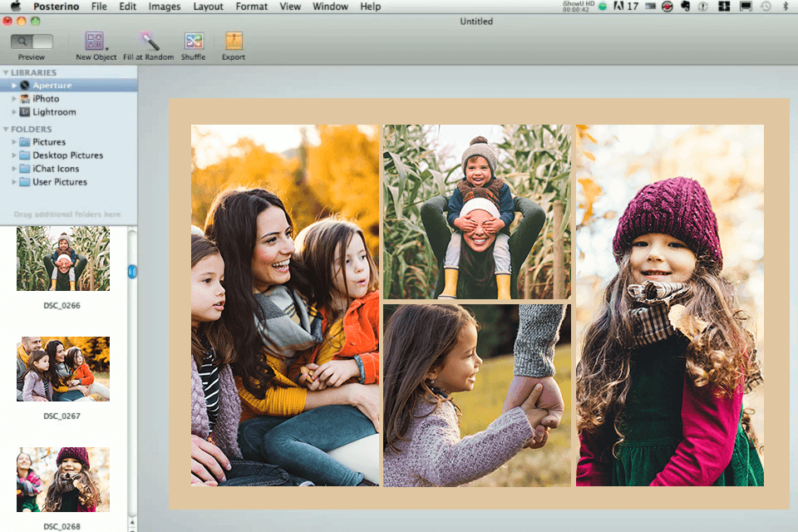Open the Desktop Pictures folder icon
The width and height of the screenshot is (798, 532).
click(x=25, y=155)
